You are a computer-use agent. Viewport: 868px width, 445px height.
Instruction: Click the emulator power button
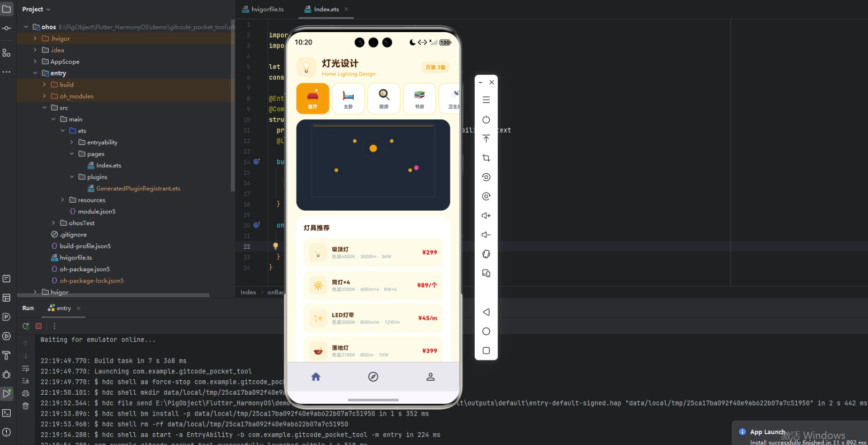486,120
